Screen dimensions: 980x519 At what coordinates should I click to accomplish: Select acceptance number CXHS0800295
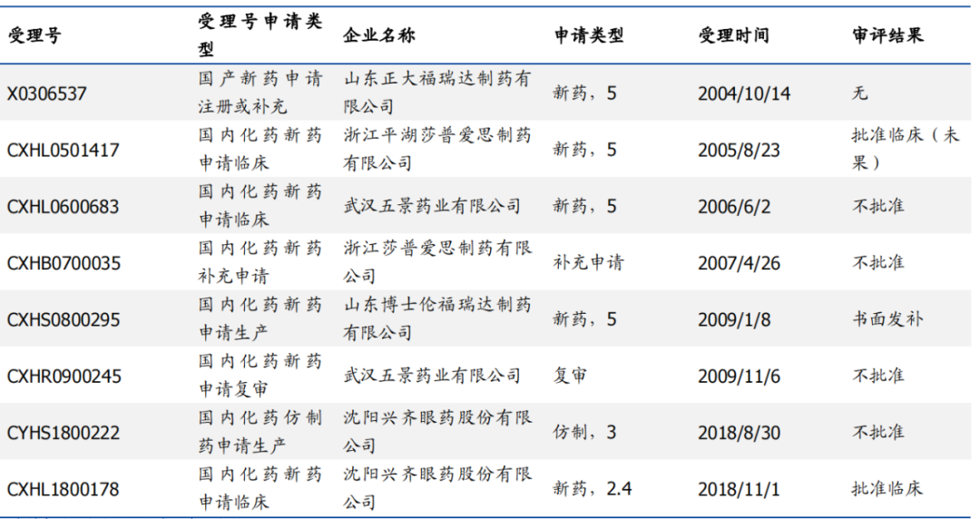pos(64,319)
